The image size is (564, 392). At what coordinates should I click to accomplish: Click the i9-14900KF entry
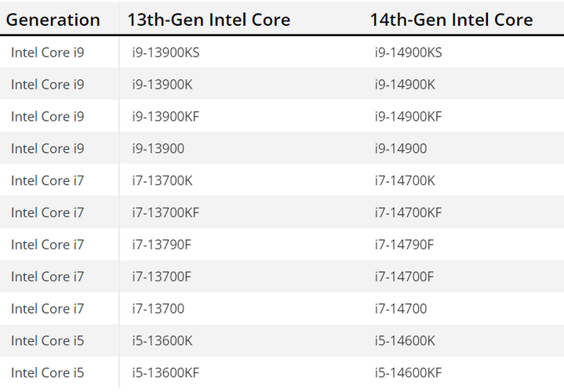[x=409, y=117]
